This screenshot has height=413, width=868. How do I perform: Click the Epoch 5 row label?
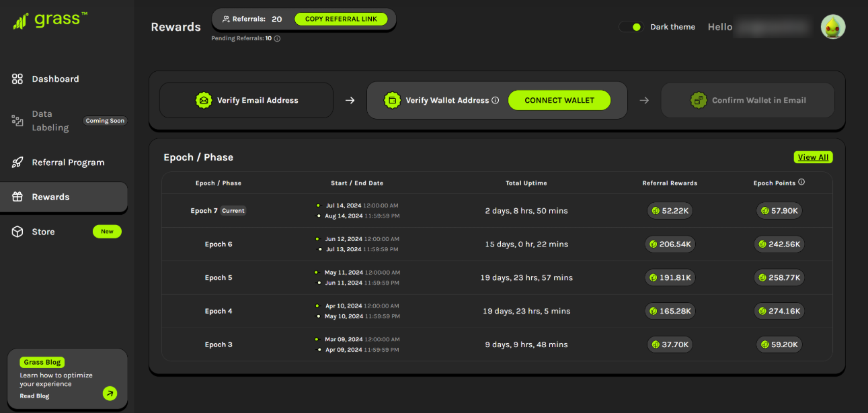219,277
